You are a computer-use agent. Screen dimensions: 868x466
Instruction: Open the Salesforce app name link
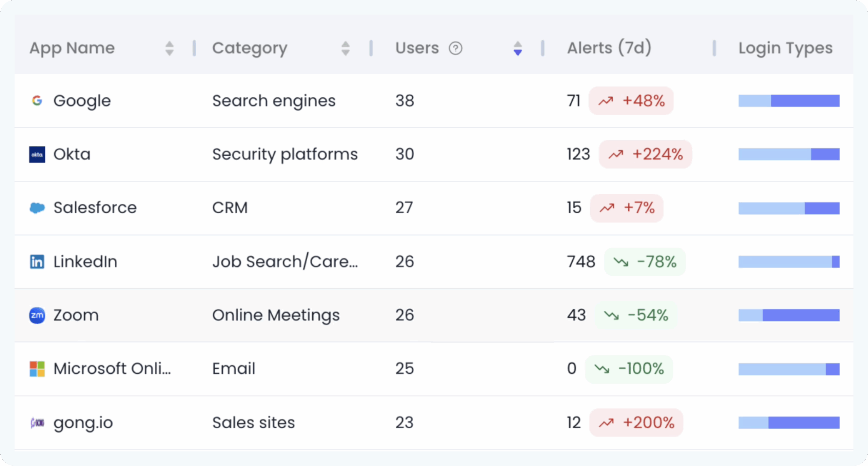(95, 208)
